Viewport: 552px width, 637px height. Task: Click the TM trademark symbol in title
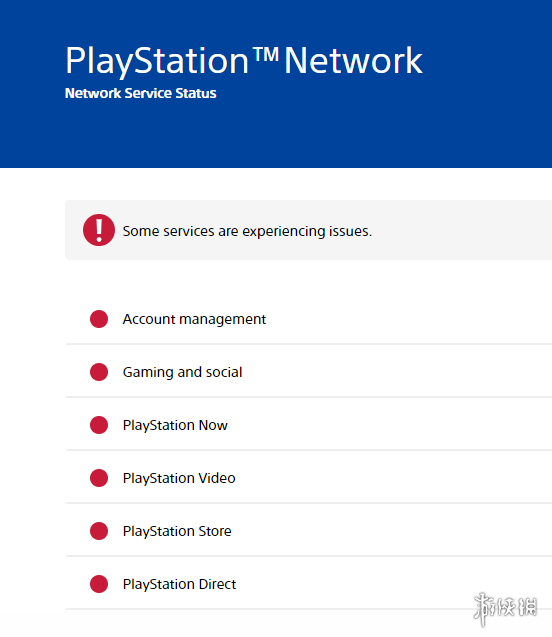pyautogui.click(x=265, y=53)
